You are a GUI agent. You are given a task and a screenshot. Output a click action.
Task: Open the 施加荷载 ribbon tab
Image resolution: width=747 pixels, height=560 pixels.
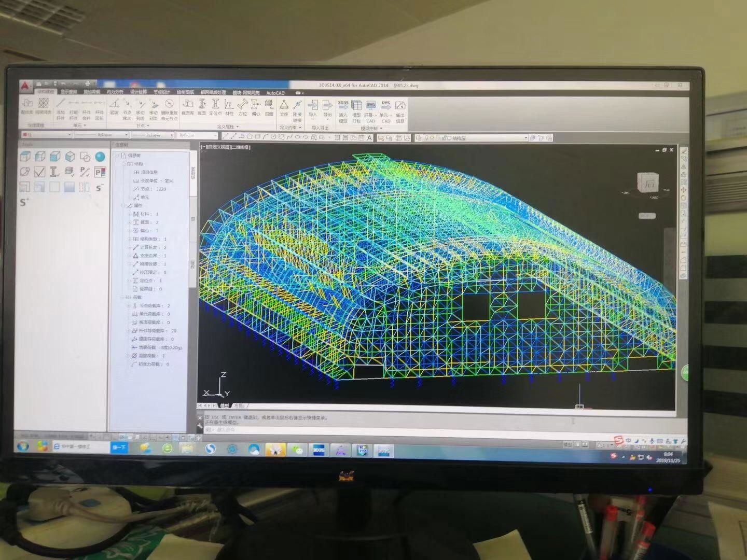click(92, 92)
